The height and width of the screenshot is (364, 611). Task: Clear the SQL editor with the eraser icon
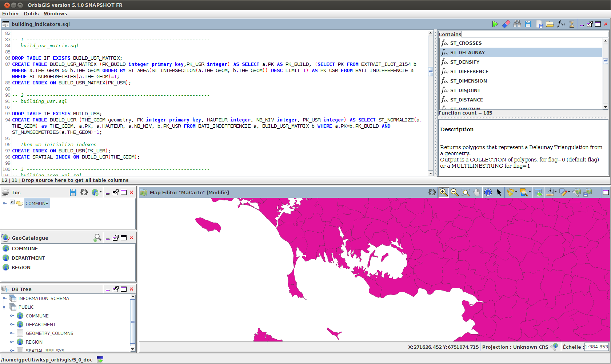(x=506, y=24)
